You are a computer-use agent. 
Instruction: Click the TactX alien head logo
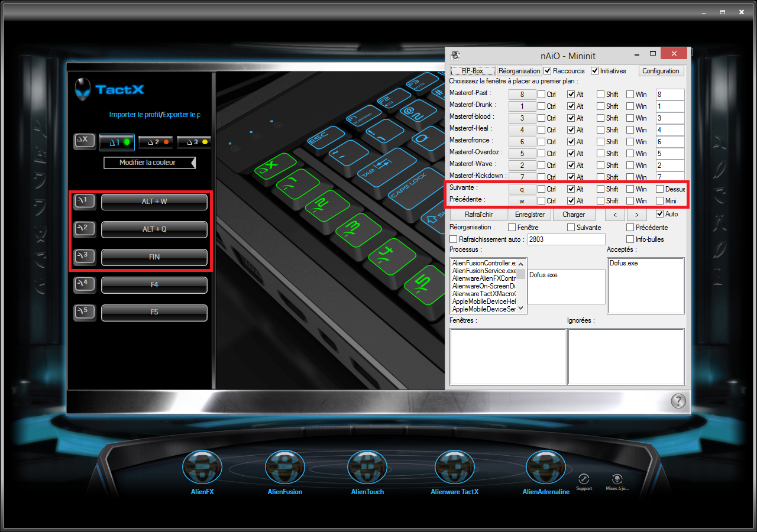[x=83, y=89]
